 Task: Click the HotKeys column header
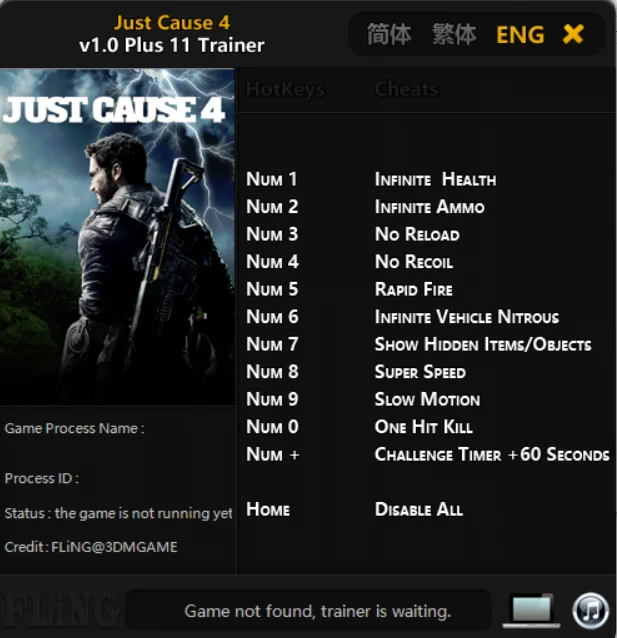point(285,89)
